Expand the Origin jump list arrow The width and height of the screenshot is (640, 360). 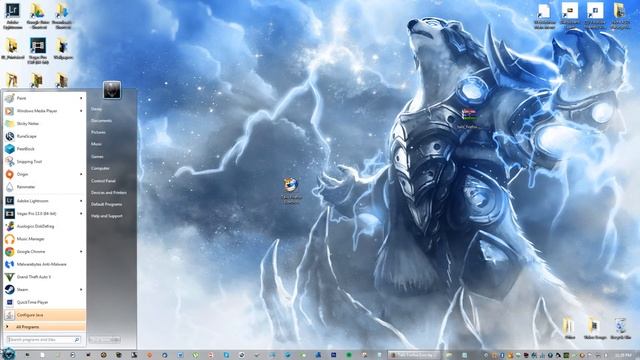coord(81,174)
